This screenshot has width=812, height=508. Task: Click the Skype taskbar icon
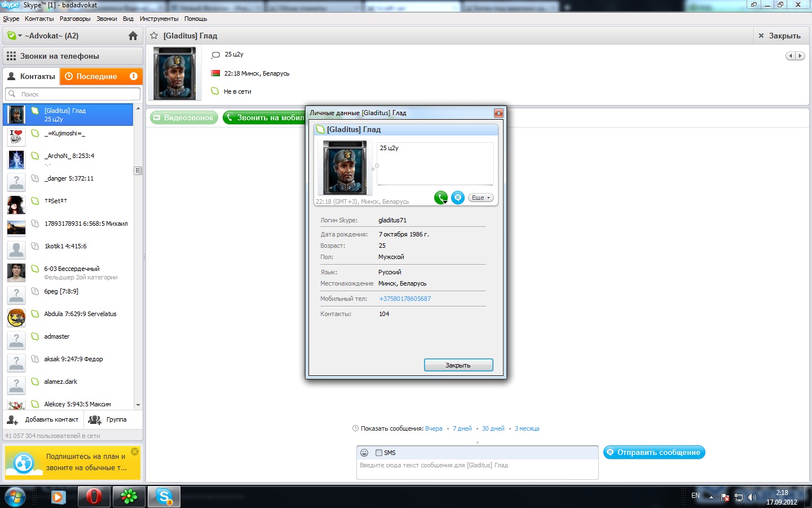164,497
